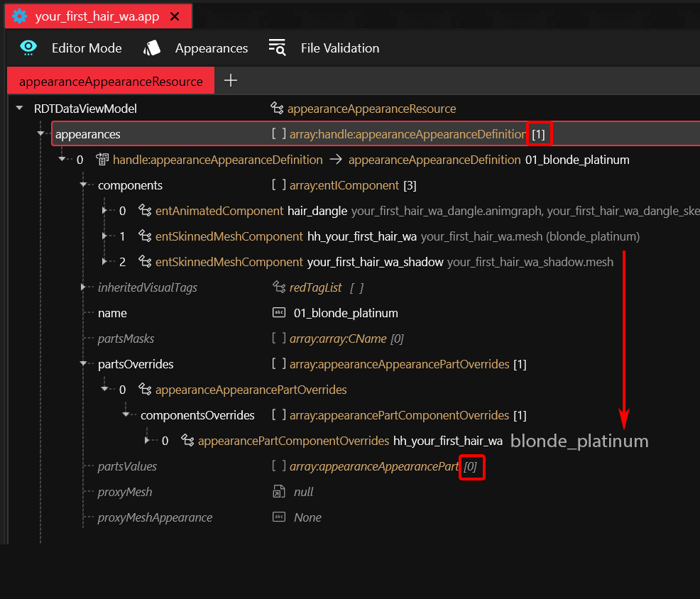
Task: Expand the inheritedVisualTags node
Action: coord(83,287)
